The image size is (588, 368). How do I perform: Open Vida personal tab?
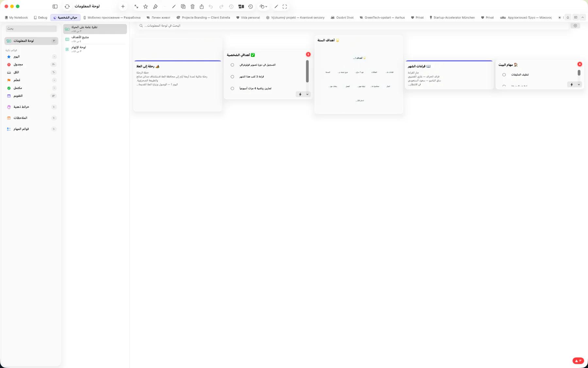pos(248,18)
